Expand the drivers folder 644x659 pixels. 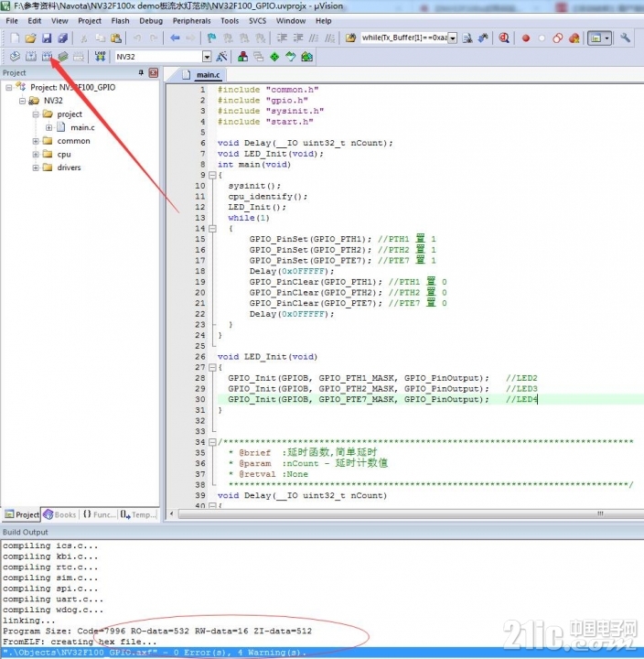(36, 167)
